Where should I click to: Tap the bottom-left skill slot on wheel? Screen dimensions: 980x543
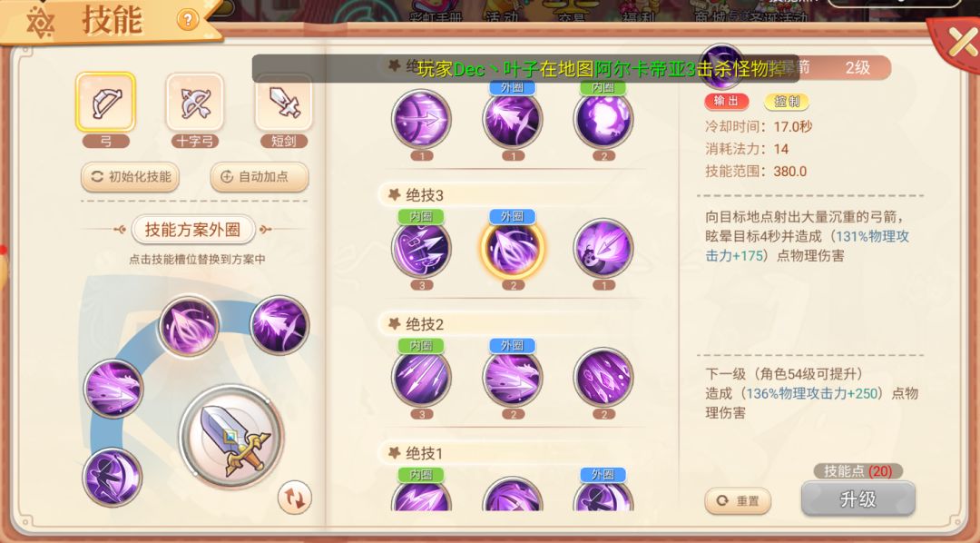click(x=113, y=478)
